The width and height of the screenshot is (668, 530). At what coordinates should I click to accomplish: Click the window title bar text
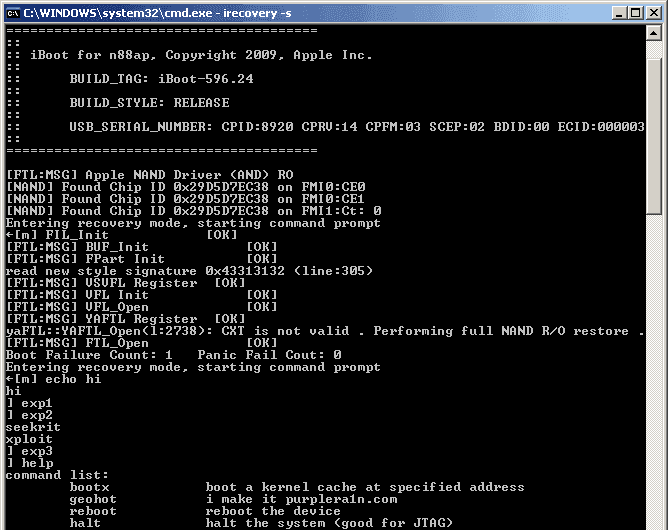point(157,13)
